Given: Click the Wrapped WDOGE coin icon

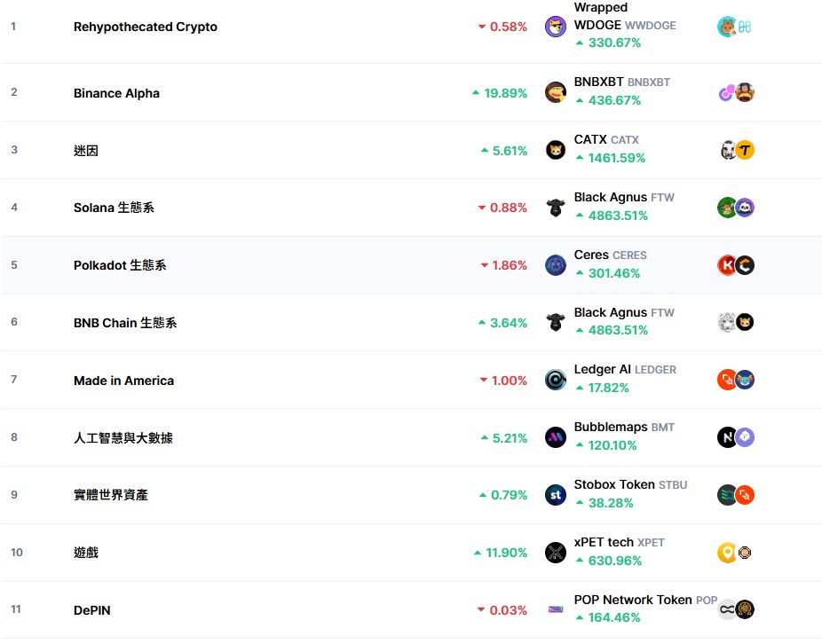Looking at the screenshot, I should pyautogui.click(x=555, y=27).
